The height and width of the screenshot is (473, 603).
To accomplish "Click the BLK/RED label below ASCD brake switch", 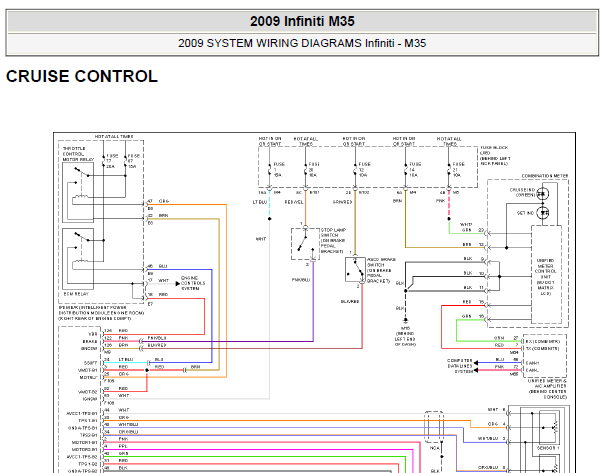I will tap(350, 301).
